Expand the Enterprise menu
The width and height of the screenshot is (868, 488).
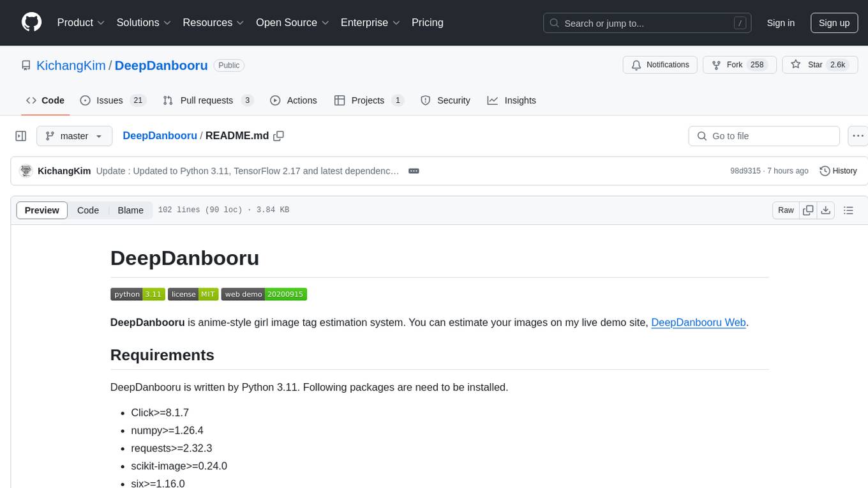(x=370, y=22)
